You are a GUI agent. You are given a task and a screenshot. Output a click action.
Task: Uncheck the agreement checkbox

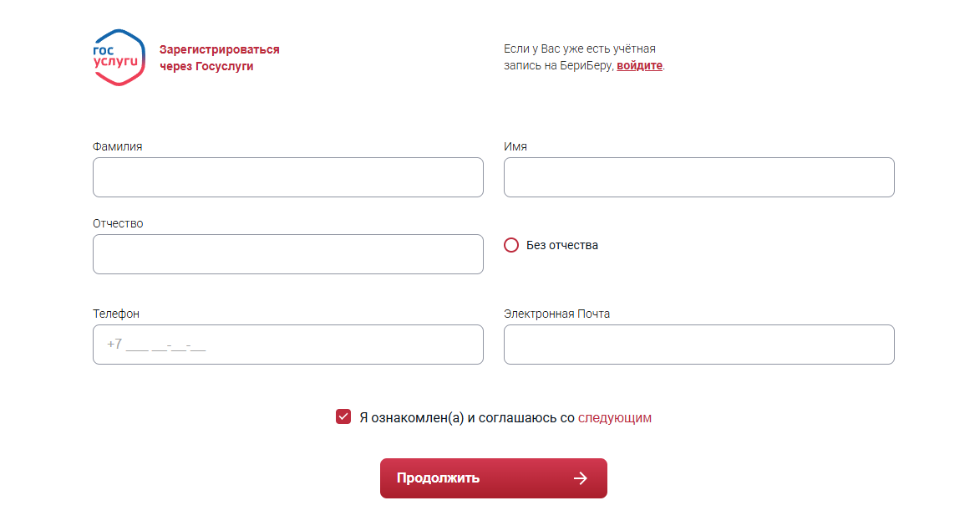point(343,417)
